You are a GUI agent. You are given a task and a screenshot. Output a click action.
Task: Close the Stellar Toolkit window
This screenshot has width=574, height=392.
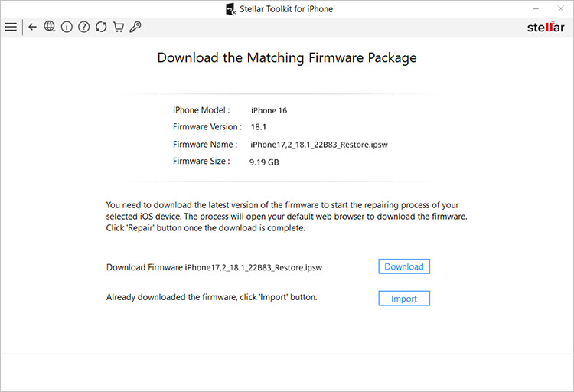tap(560, 8)
